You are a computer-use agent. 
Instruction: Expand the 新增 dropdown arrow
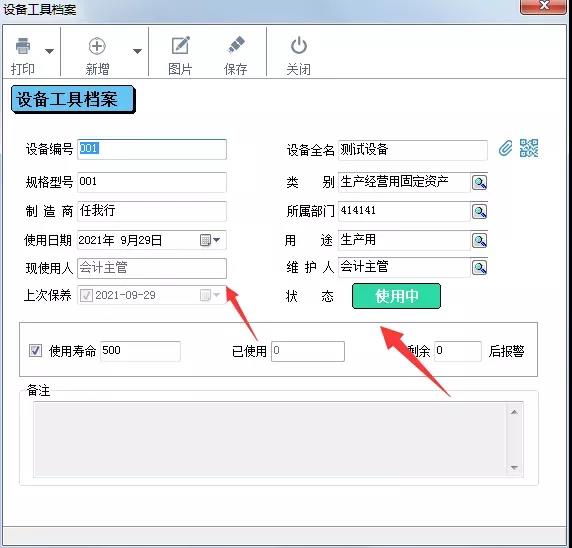pos(137,51)
